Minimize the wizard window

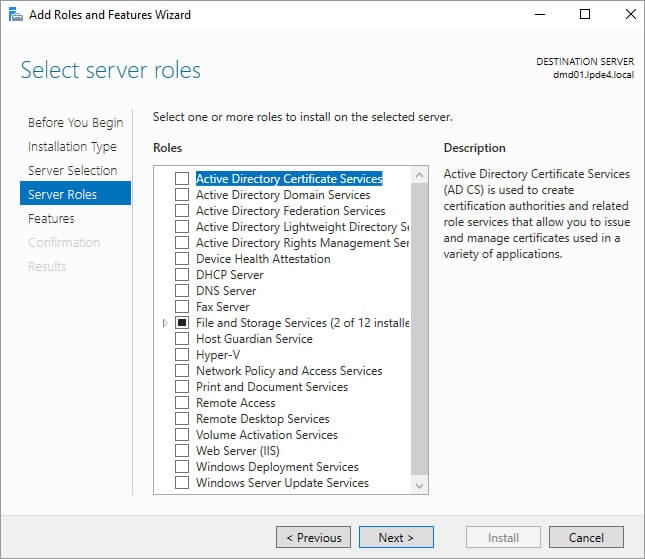[x=540, y=14]
